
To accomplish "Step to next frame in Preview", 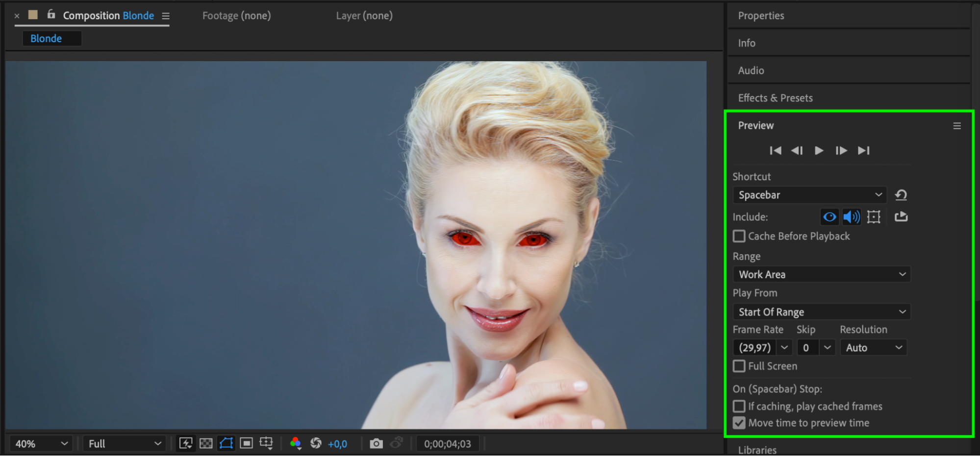I will coord(841,150).
